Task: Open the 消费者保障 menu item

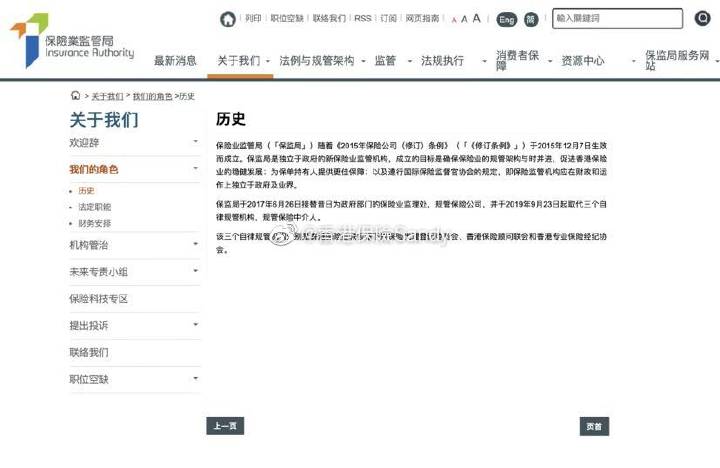Action: [517, 61]
